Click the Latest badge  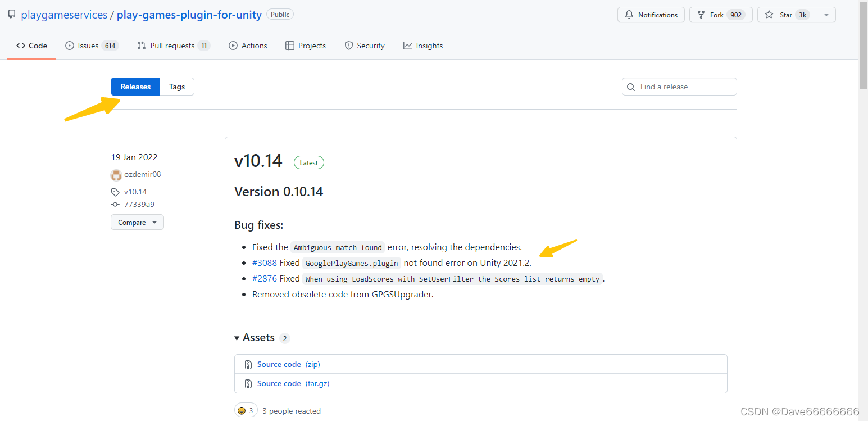pos(309,163)
